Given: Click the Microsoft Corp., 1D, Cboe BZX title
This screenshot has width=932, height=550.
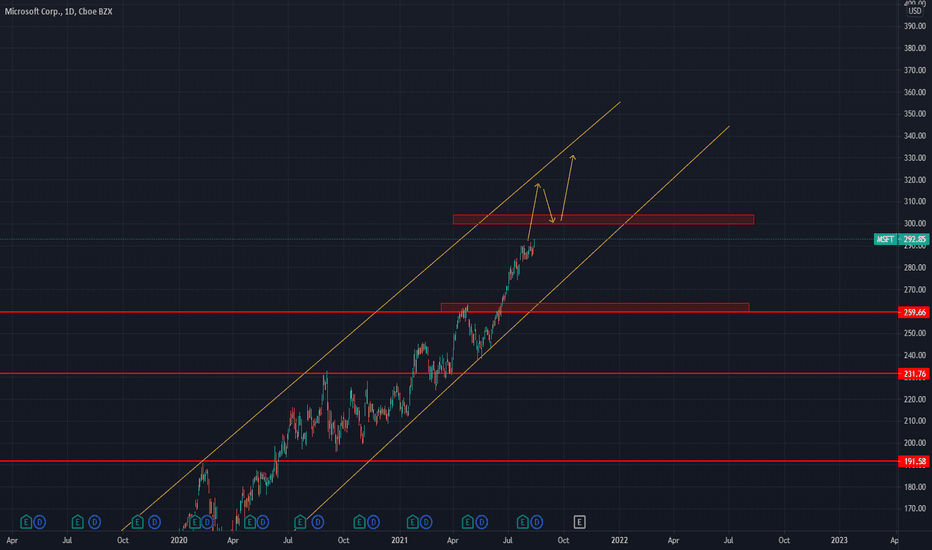Looking at the screenshot, I should click(x=58, y=11).
